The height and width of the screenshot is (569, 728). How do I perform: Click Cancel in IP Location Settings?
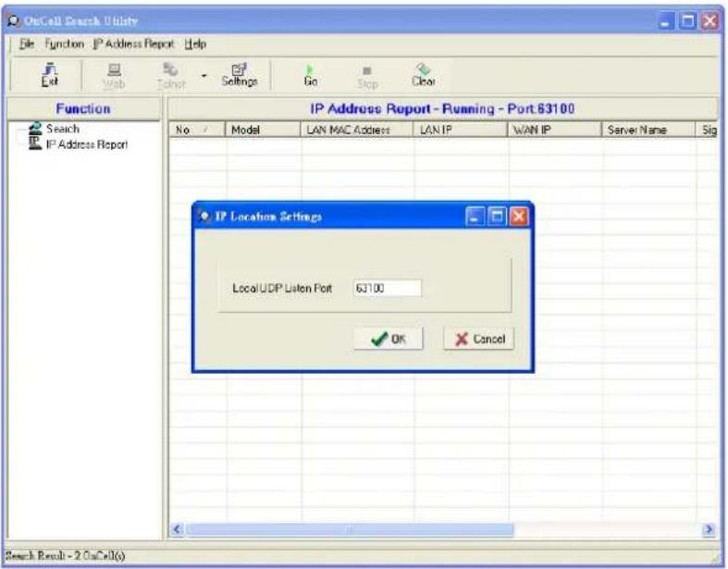[x=478, y=339]
